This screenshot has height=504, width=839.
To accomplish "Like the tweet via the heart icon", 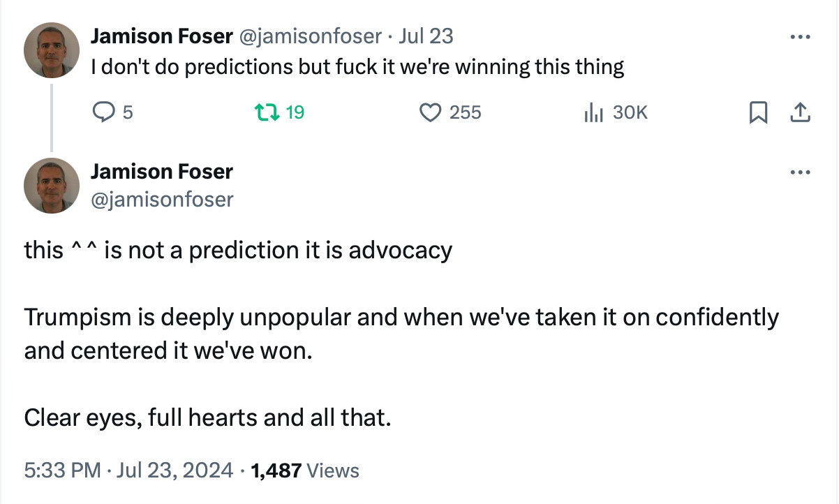I will [x=431, y=112].
